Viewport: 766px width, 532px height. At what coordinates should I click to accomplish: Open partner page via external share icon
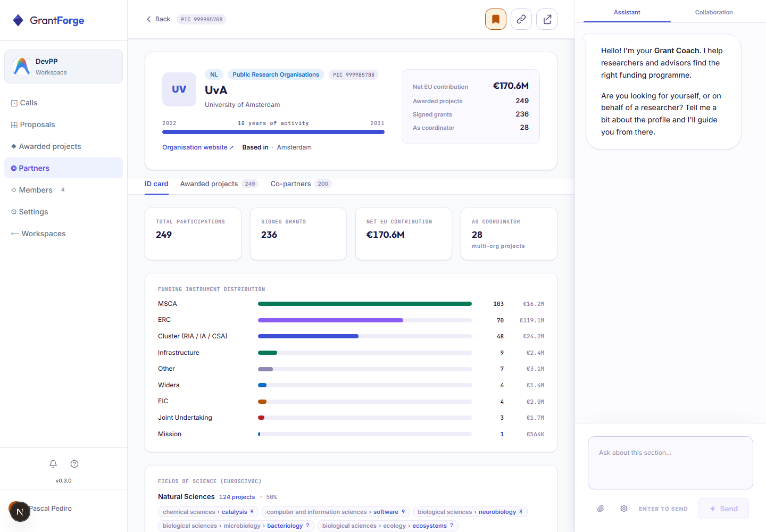[x=546, y=19]
